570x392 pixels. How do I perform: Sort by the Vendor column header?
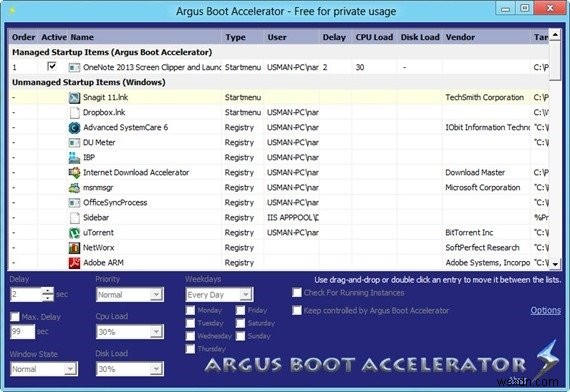pos(486,37)
